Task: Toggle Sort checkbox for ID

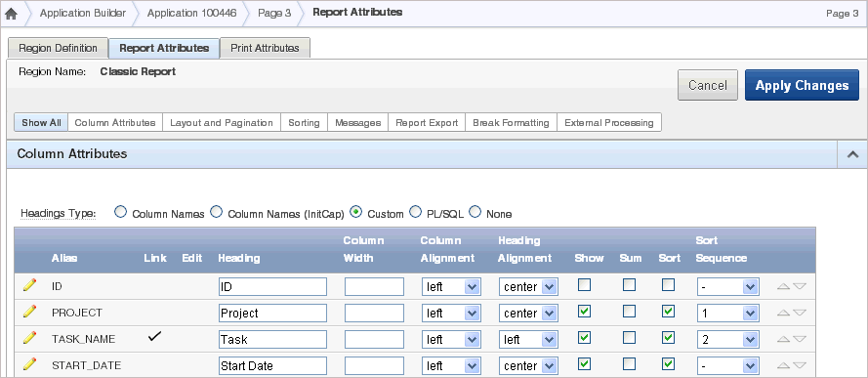Action: pos(669,285)
